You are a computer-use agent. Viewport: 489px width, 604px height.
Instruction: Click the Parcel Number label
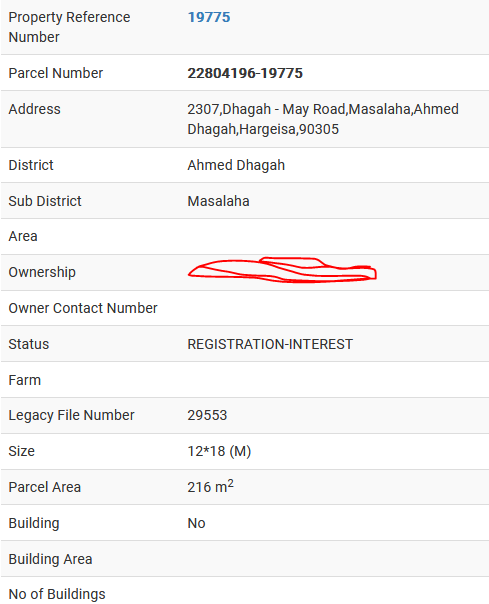click(56, 73)
